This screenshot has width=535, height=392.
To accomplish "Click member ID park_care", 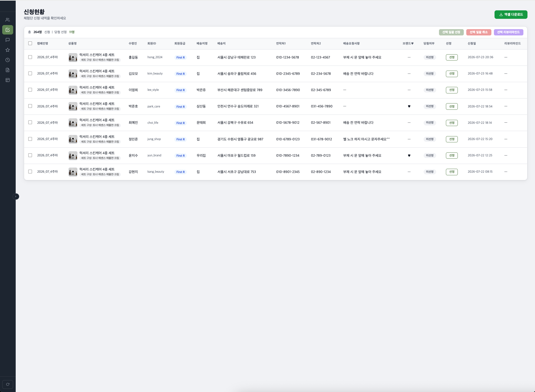I will (154, 106).
